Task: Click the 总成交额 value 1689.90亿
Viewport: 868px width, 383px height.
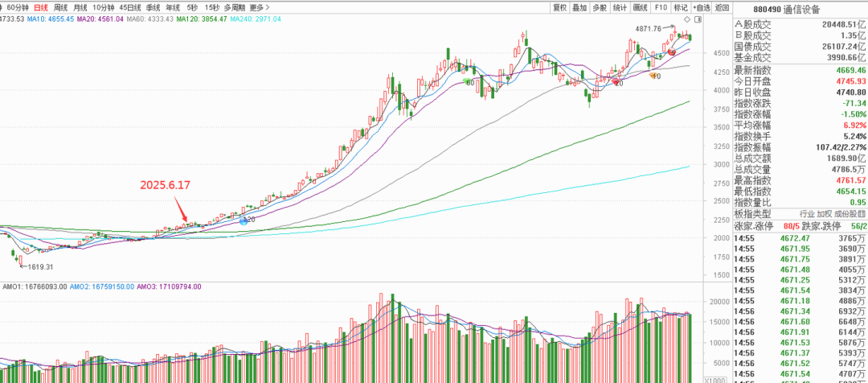Action: (844, 159)
